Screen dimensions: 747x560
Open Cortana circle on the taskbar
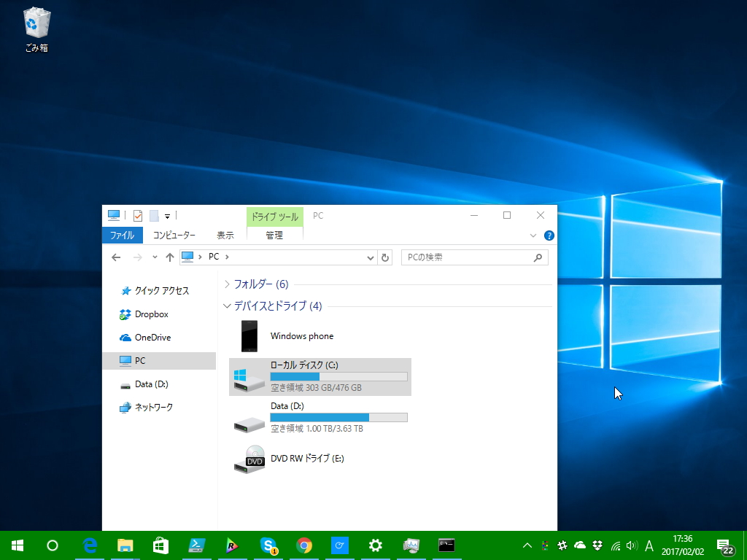tap(53, 545)
